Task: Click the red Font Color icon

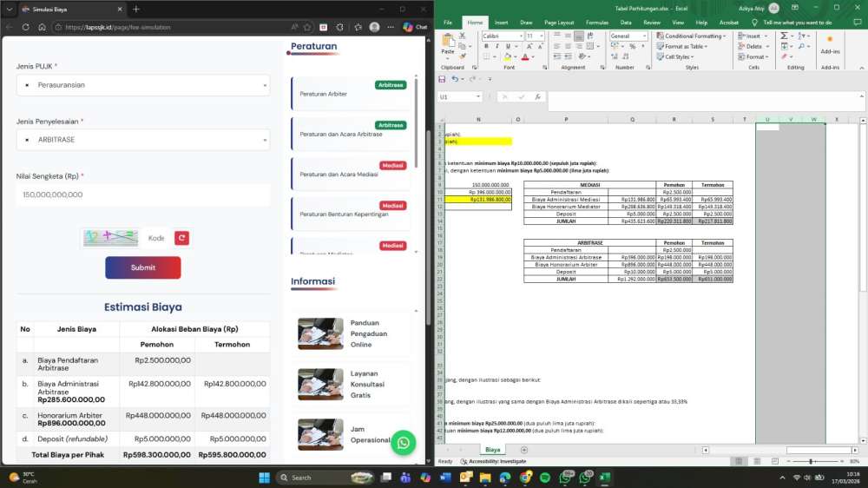Action: 525,57
